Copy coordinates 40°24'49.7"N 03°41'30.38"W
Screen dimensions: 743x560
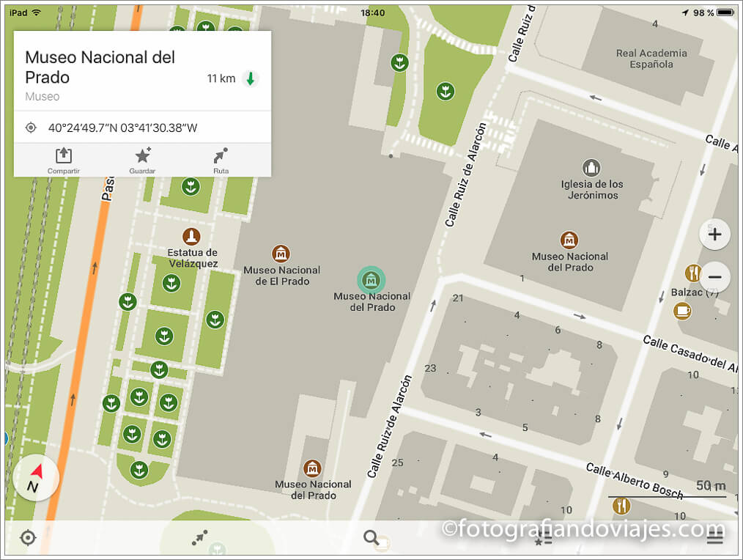pos(122,128)
